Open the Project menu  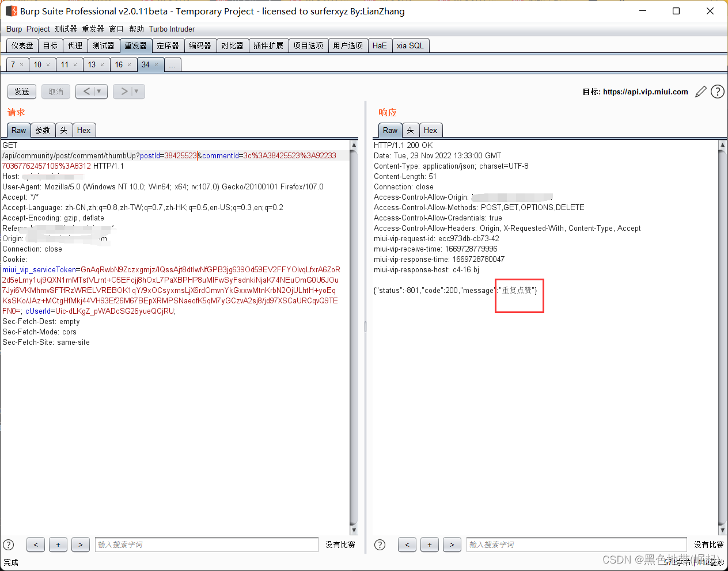point(38,29)
